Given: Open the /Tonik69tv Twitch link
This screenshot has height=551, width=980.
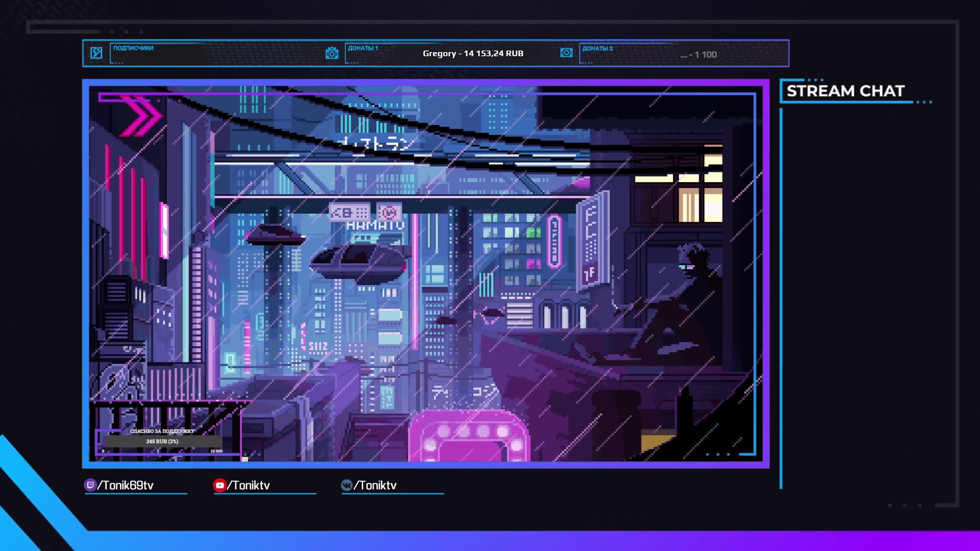Looking at the screenshot, I should [x=125, y=486].
